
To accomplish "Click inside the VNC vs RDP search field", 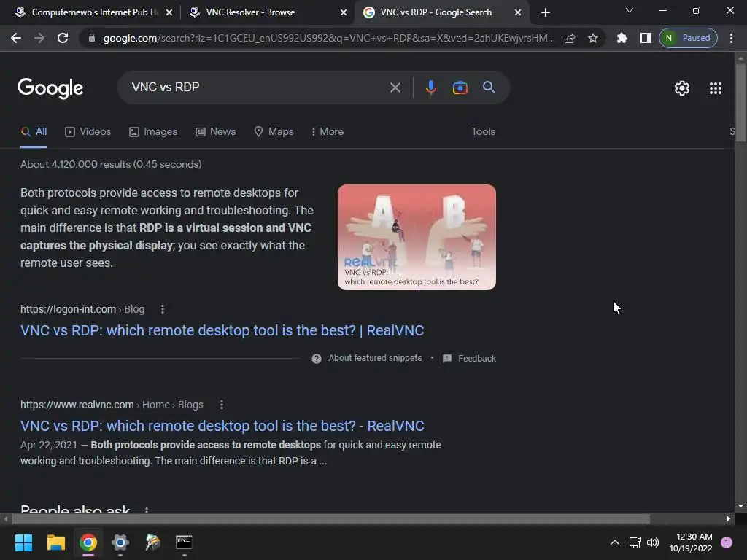I will (258, 87).
